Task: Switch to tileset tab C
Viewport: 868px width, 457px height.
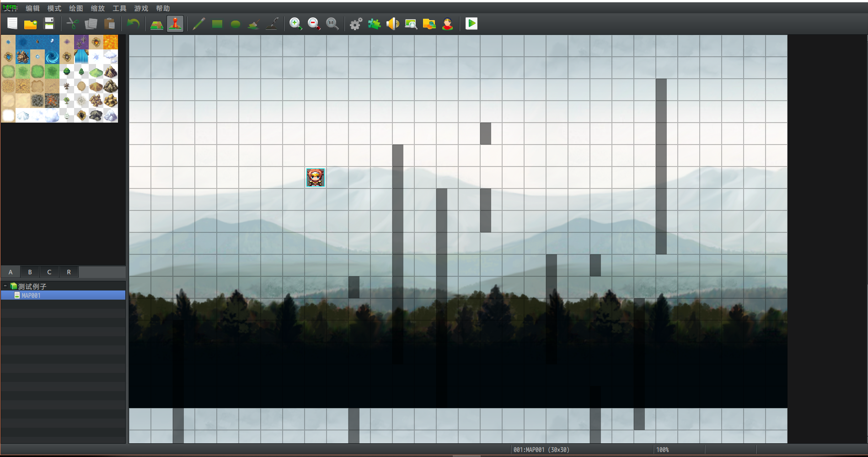Action: coord(49,272)
